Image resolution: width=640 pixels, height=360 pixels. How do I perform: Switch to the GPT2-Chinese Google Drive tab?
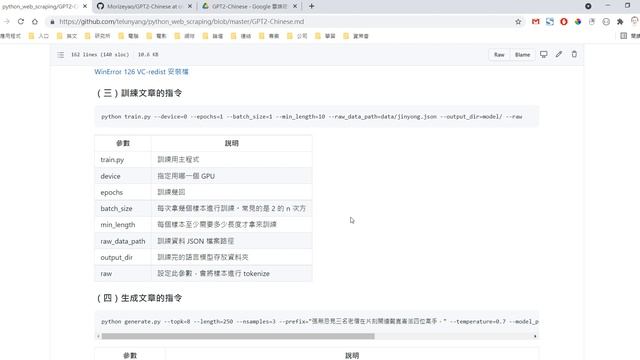click(x=249, y=7)
